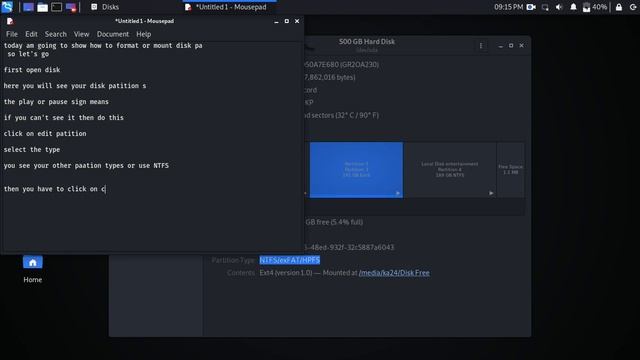Open the Home desktop icon
640x360 pixels.
tap(33, 269)
